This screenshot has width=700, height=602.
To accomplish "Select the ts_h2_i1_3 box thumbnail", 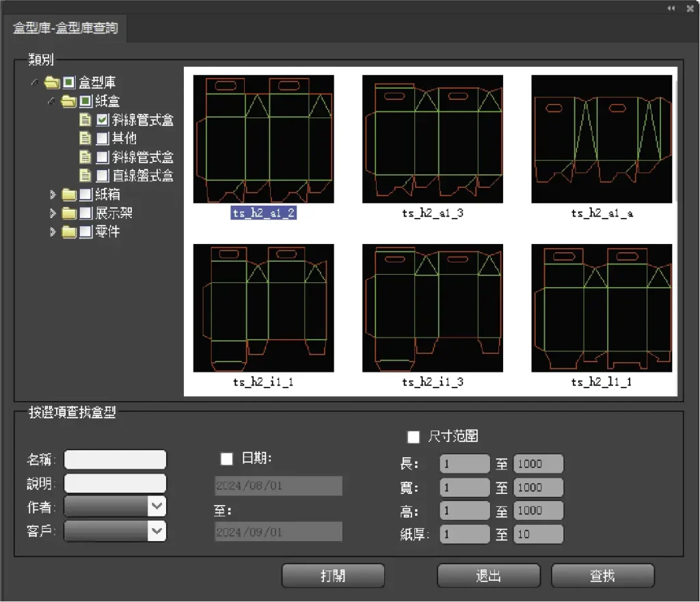I will pyautogui.click(x=433, y=308).
